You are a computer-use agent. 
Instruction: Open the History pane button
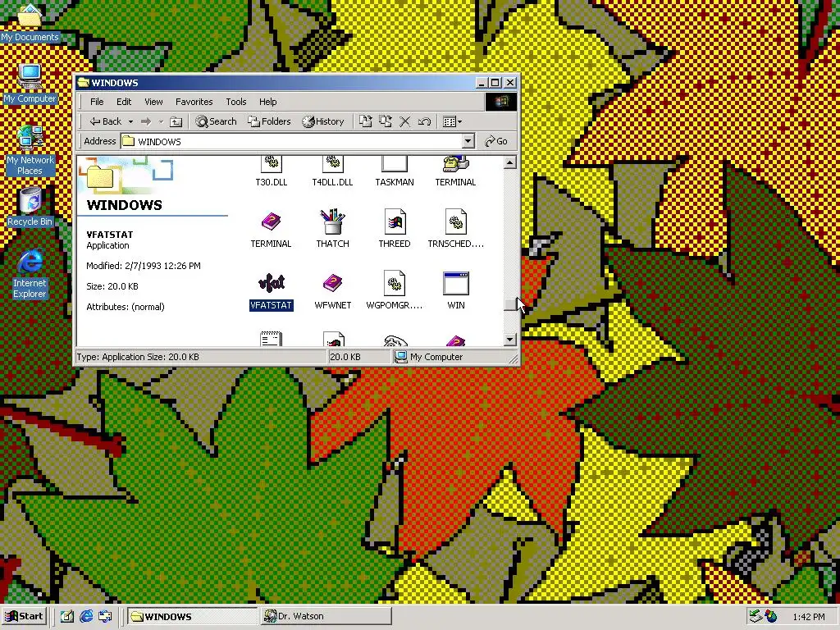[323, 121]
